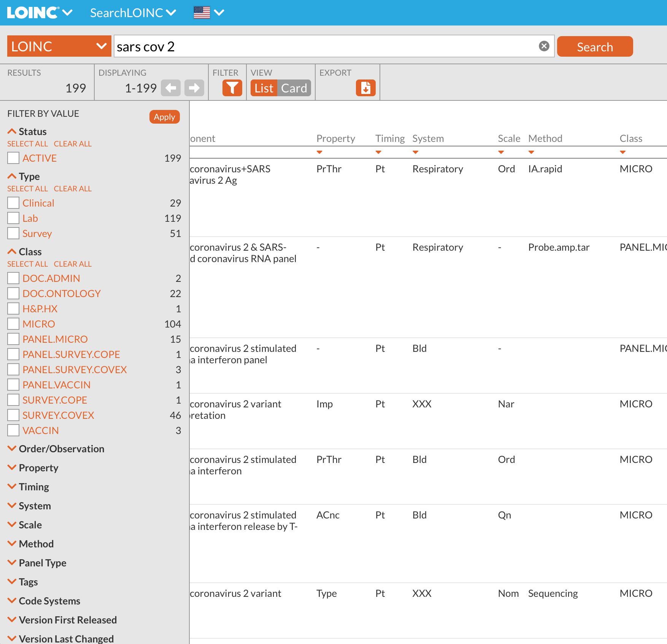Check the PANEL.MICRO class checkbox
This screenshot has height=644, width=667.
point(13,339)
